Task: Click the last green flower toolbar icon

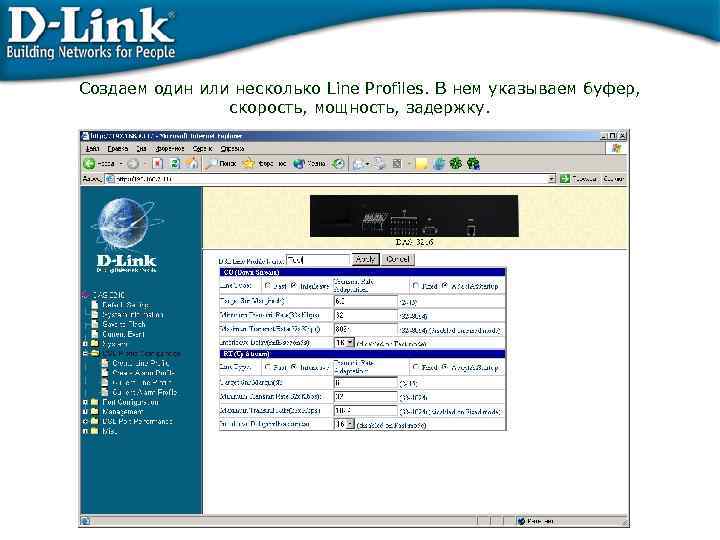Action: tap(473, 163)
